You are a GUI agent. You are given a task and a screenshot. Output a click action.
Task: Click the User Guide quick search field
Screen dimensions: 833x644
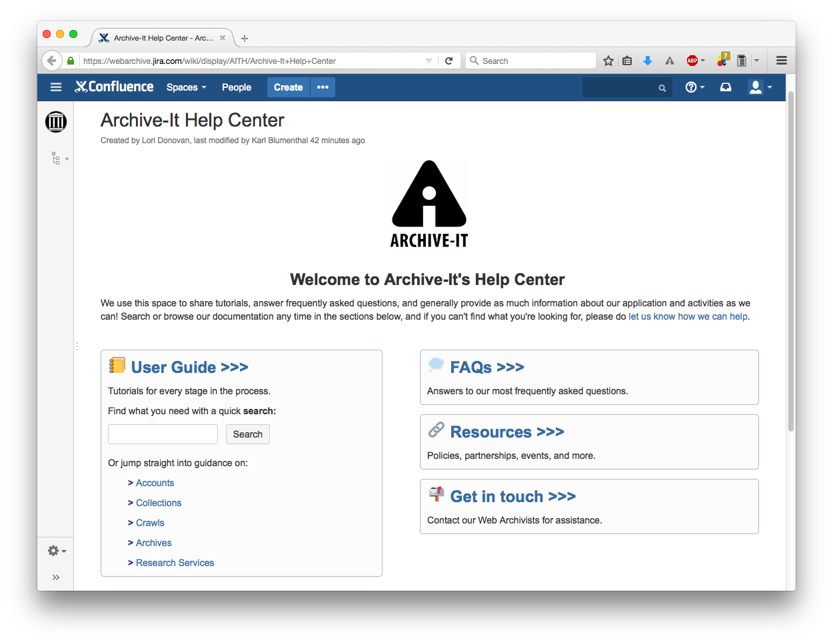pyautogui.click(x=163, y=434)
